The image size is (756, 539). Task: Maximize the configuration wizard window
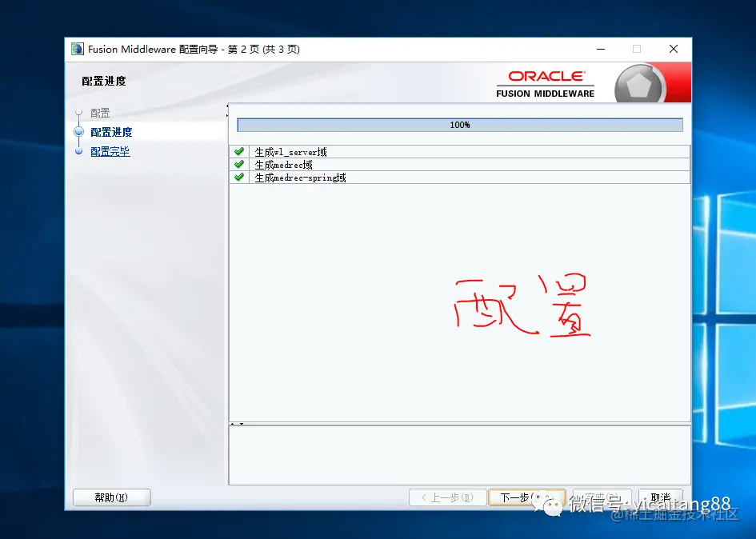tap(637, 49)
